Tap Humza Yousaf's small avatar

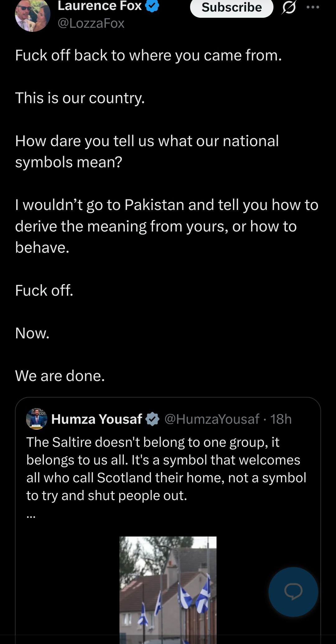(37, 419)
